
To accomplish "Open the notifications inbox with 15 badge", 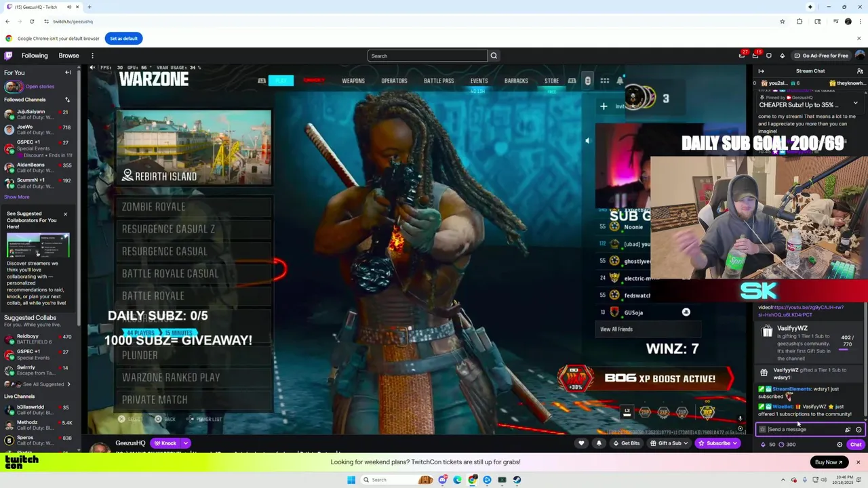I will click(x=755, y=56).
